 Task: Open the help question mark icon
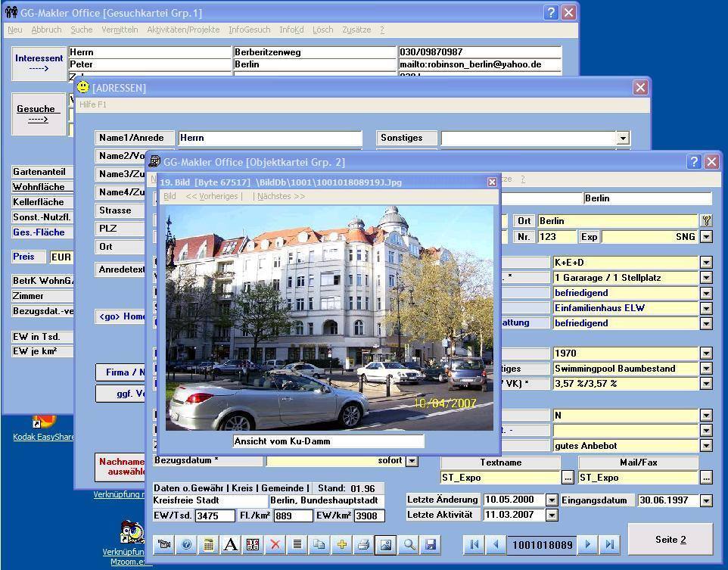coord(186,544)
